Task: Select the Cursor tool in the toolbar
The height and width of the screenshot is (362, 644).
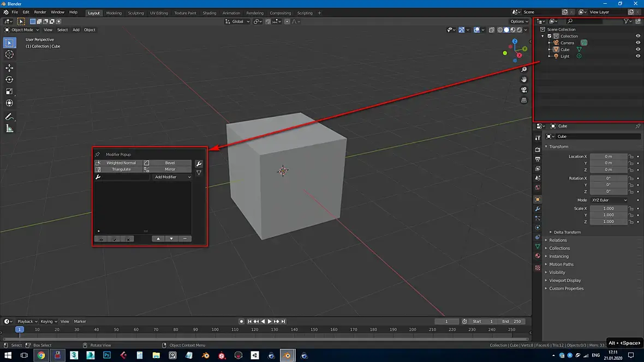Action: [9, 55]
